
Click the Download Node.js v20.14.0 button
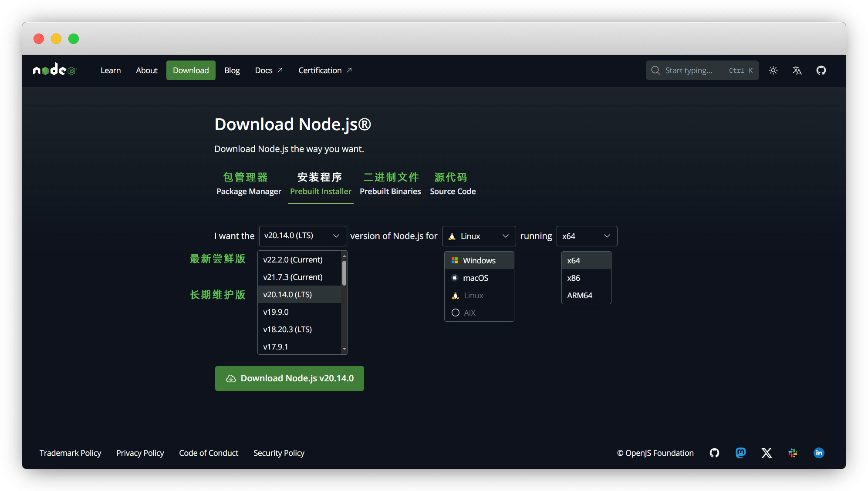click(x=289, y=378)
